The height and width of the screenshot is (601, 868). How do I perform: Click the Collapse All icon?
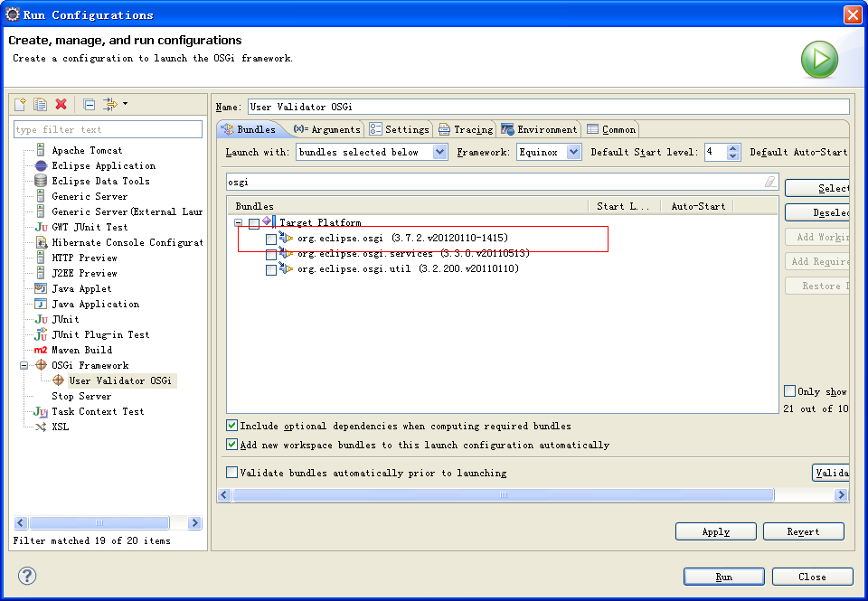click(90, 104)
